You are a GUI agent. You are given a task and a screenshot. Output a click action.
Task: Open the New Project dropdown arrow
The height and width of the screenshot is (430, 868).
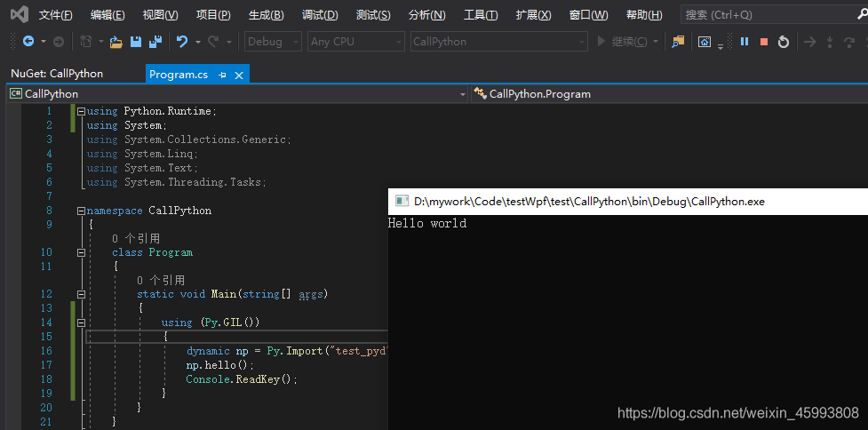[x=100, y=42]
